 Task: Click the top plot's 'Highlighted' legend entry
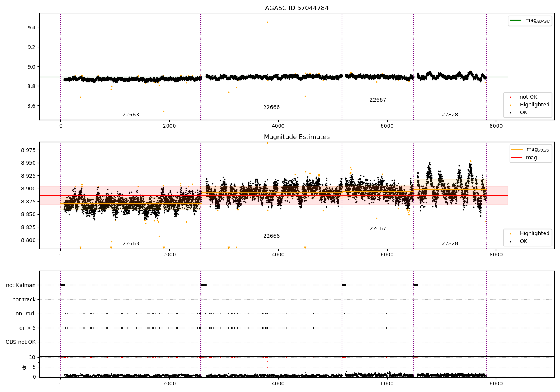(535, 105)
